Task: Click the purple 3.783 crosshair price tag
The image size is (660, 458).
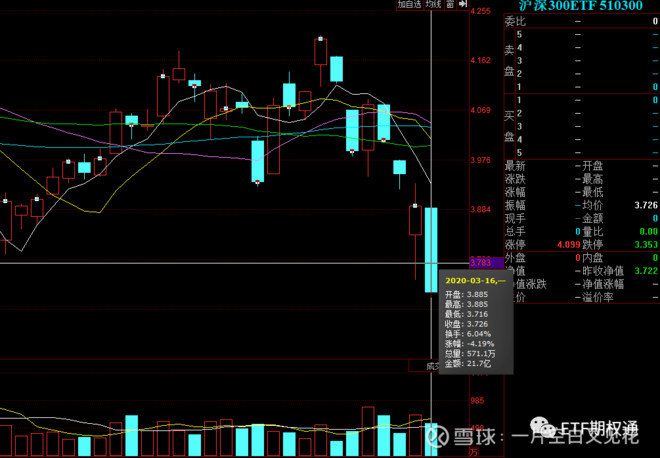Action: pos(486,263)
